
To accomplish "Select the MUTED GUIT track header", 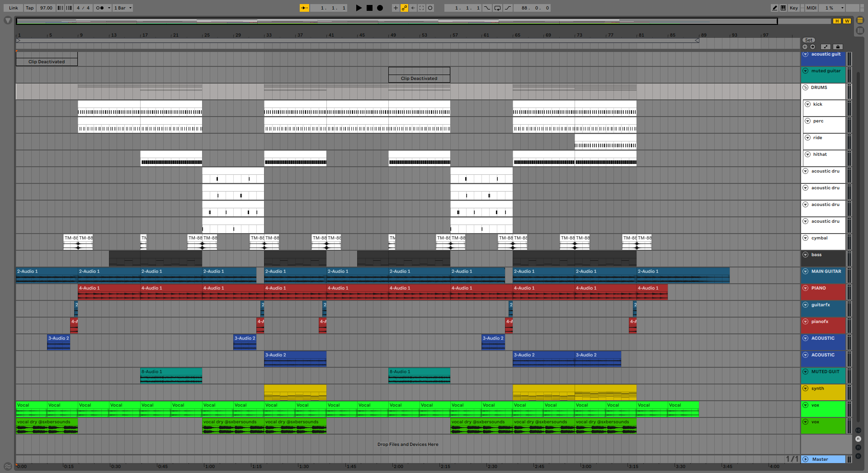I will point(823,375).
